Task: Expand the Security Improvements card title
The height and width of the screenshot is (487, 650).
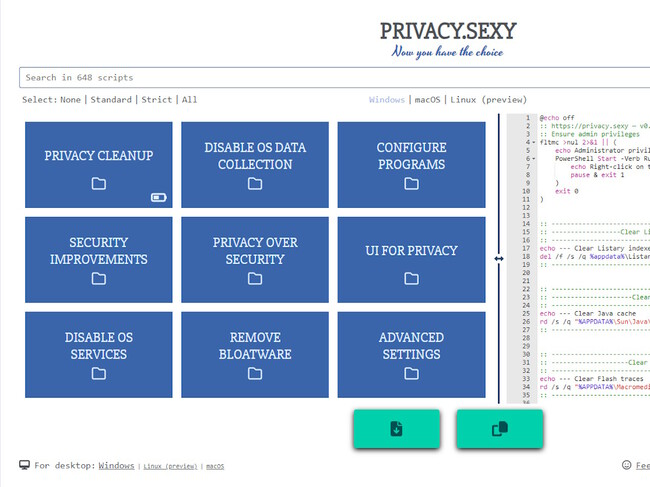Action: pos(99,251)
